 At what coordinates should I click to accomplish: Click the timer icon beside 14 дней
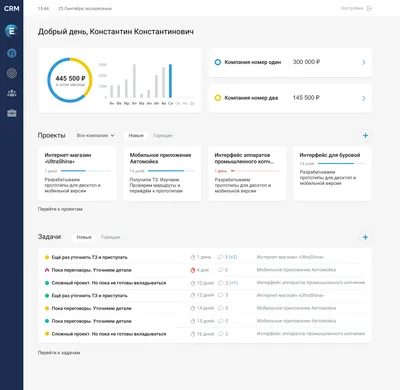[x=192, y=308]
